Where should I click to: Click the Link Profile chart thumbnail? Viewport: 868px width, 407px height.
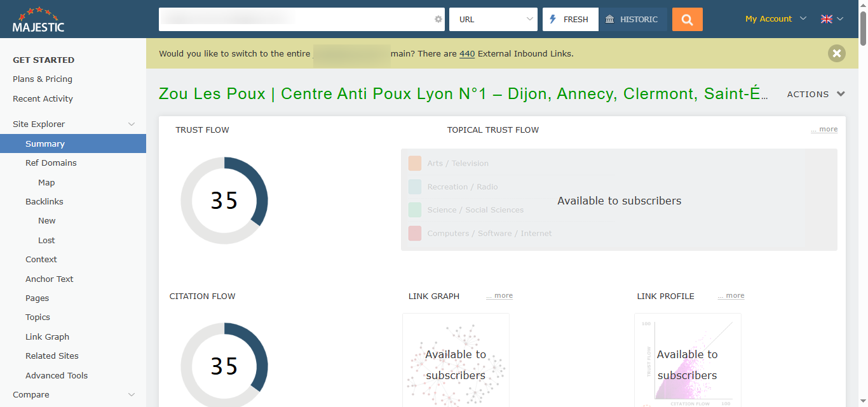click(688, 360)
